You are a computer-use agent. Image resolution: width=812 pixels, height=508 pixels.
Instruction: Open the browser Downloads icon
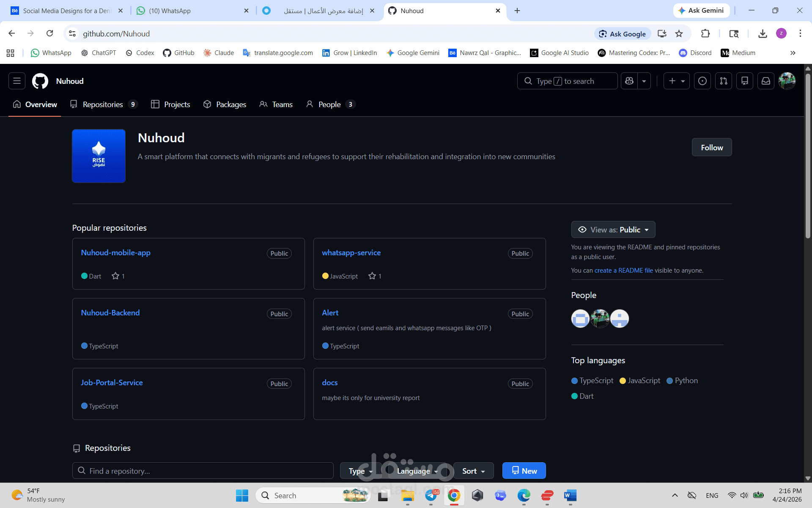[763, 33]
